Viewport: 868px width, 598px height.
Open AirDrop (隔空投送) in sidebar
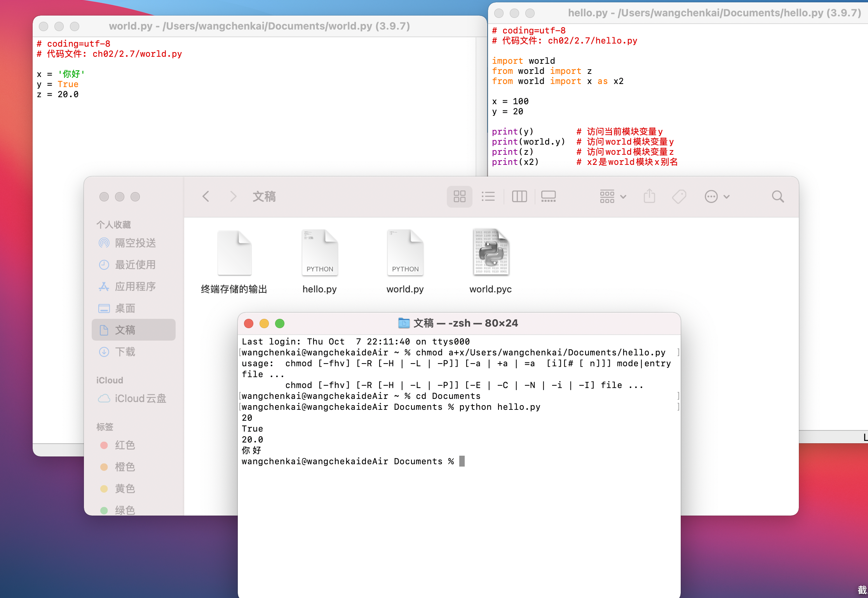click(134, 243)
